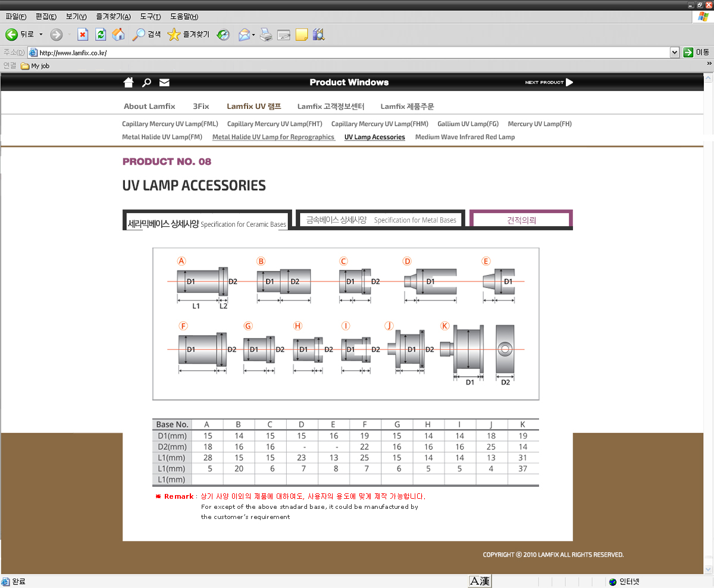
Task: Expand the Back button history dropdown arrow
Action: click(41, 35)
